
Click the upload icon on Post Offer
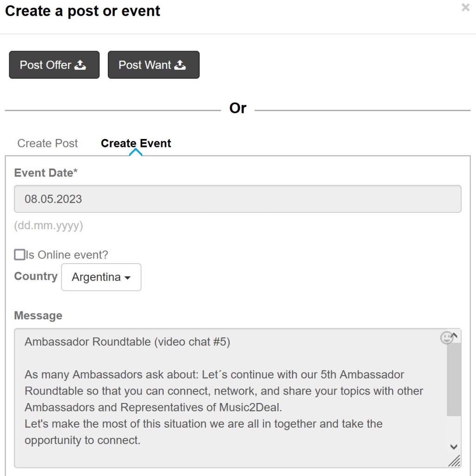point(80,65)
